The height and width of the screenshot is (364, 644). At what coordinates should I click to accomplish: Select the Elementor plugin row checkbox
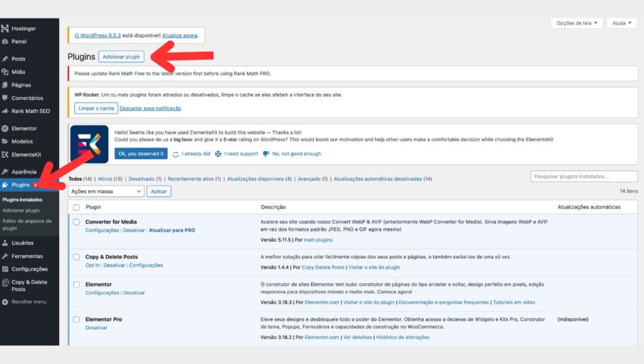point(76,285)
